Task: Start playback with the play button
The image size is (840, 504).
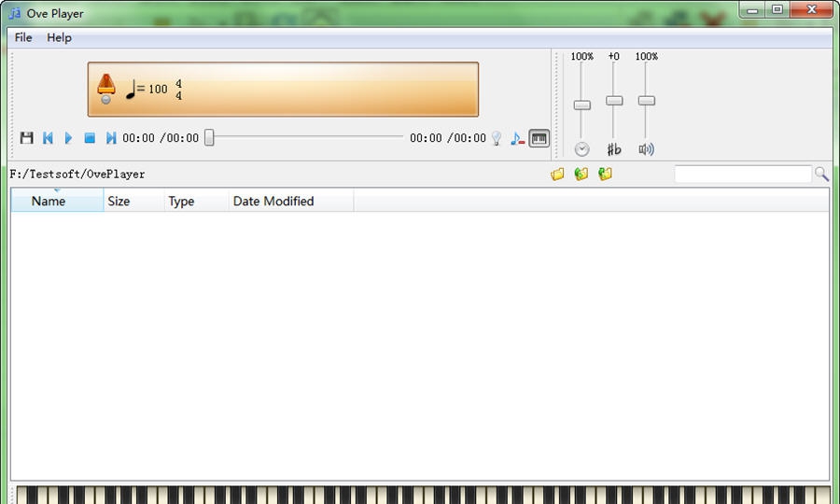Action: pos(68,137)
